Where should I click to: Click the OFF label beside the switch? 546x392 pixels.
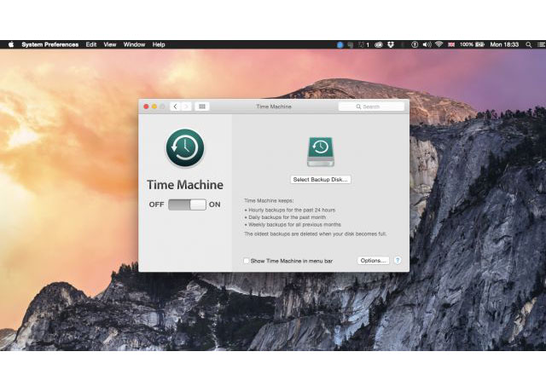coord(156,205)
